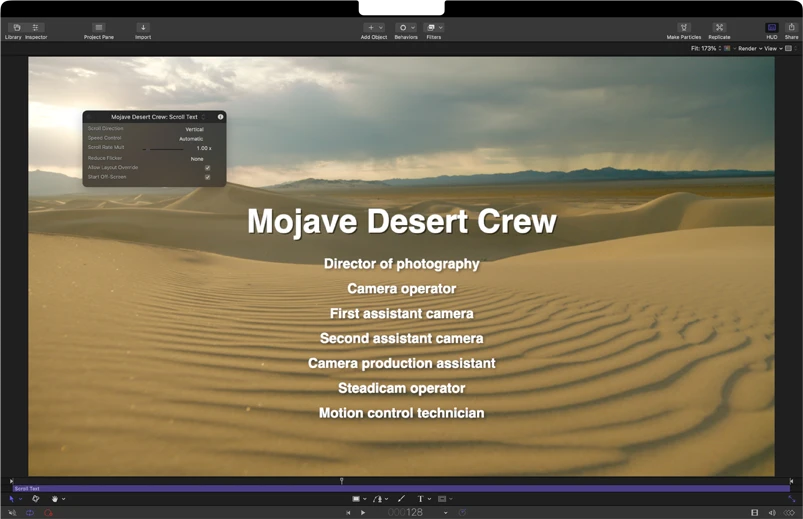Click the Play button
803x519 pixels.
363,512
